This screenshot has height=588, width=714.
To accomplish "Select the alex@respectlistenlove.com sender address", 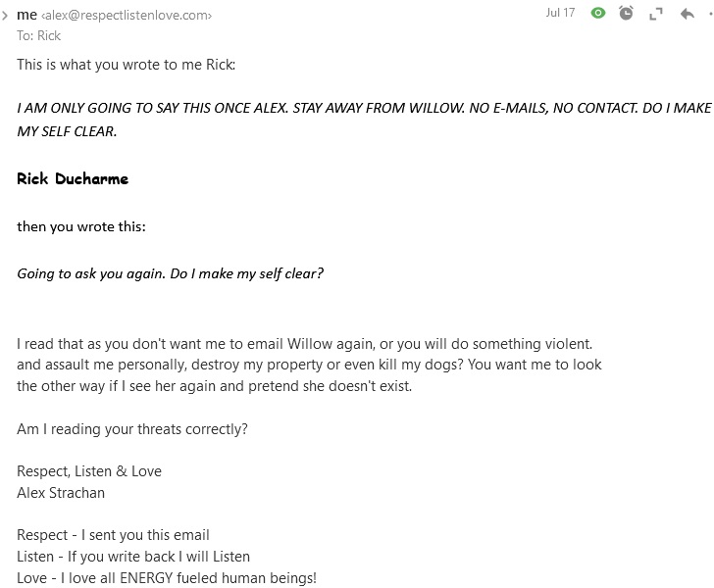I will pyautogui.click(x=127, y=16).
